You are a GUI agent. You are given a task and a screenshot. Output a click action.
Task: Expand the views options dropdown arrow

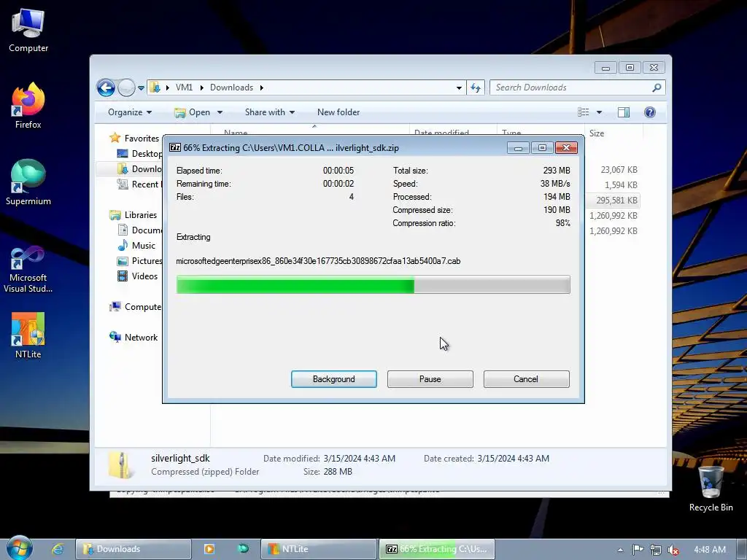(600, 112)
